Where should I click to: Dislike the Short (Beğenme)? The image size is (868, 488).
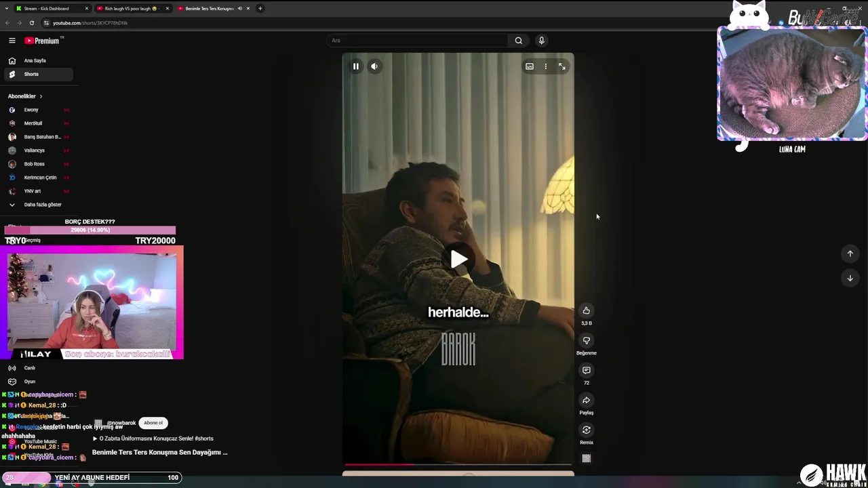coord(587,340)
